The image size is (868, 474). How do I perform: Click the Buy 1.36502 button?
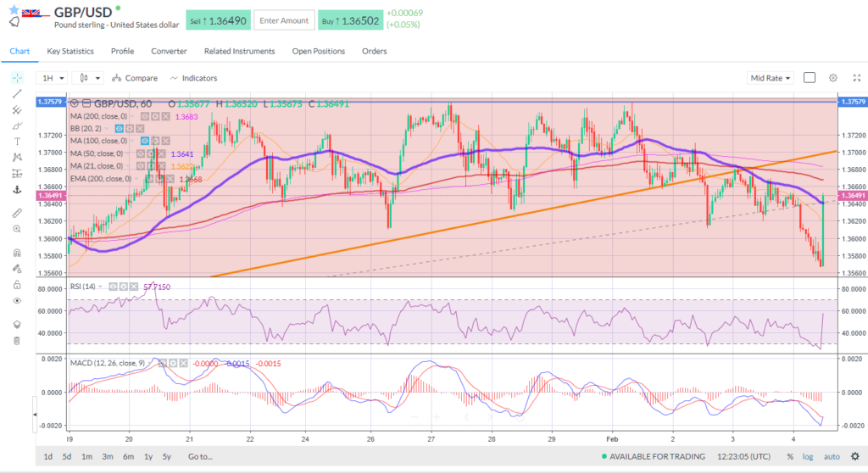(x=349, y=20)
